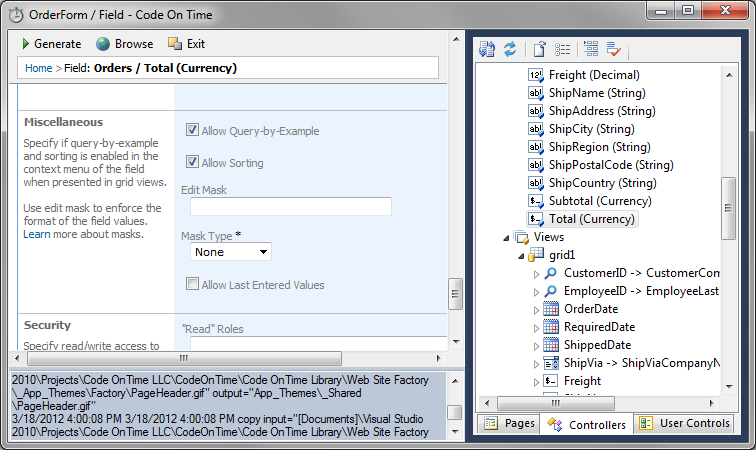Switch to the User Controls tab
Viewport: 756px width, 450px height.
click(686, 424)
